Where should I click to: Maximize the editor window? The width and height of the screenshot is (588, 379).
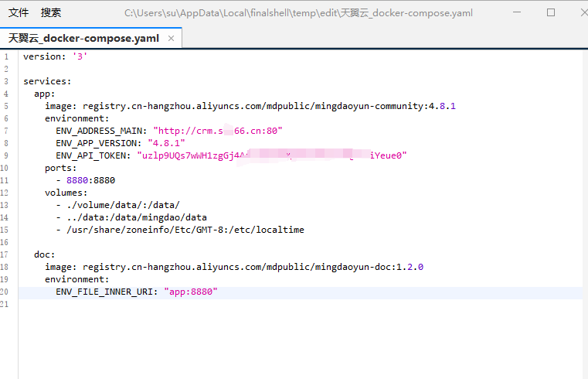point(551,12)
